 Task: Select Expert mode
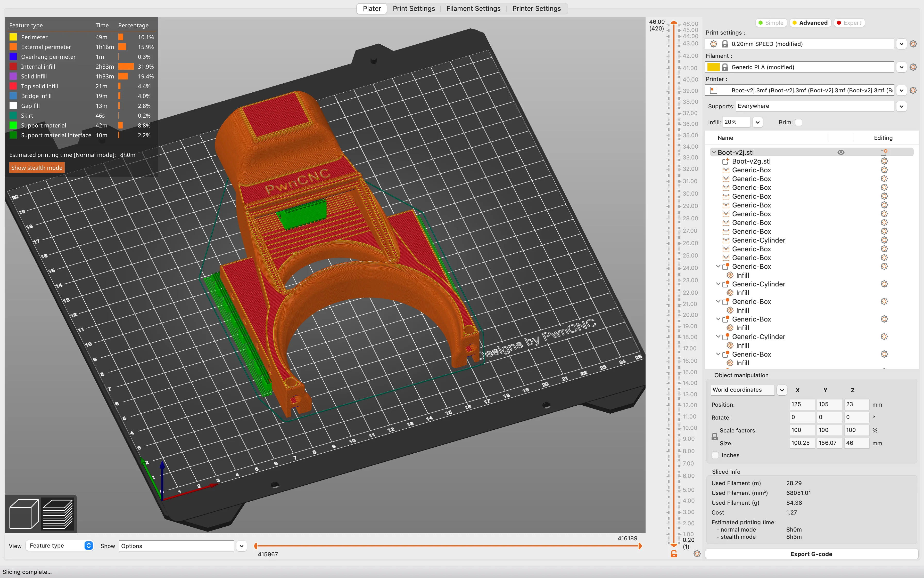[x=849, y=23]
